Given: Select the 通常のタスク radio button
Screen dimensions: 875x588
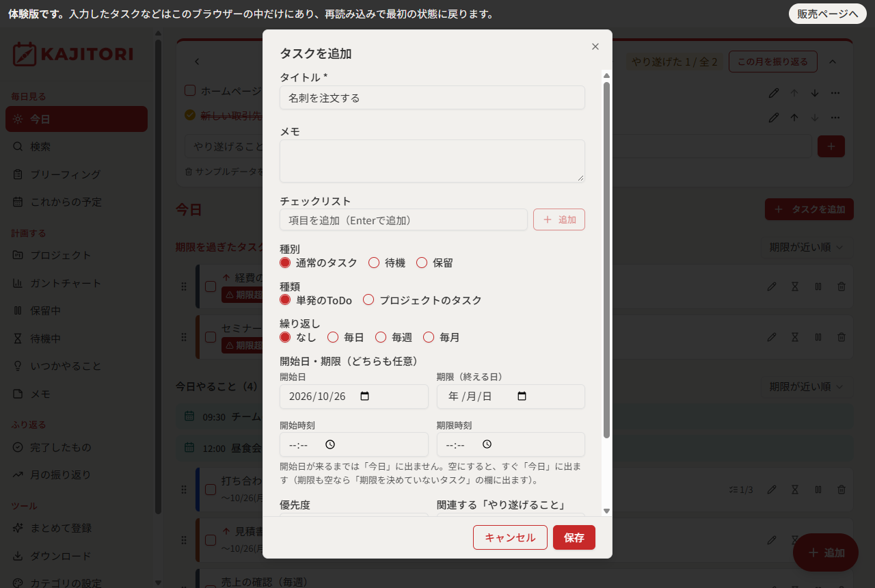Looking at the screenshot, I should pyautogui.click(x=285, y=263).
